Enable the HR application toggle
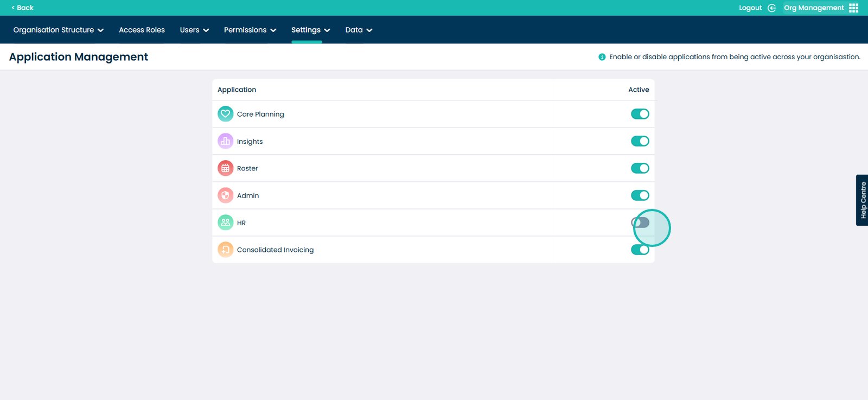The width and height of the screenshot is (868, 400). coord(640,223)
